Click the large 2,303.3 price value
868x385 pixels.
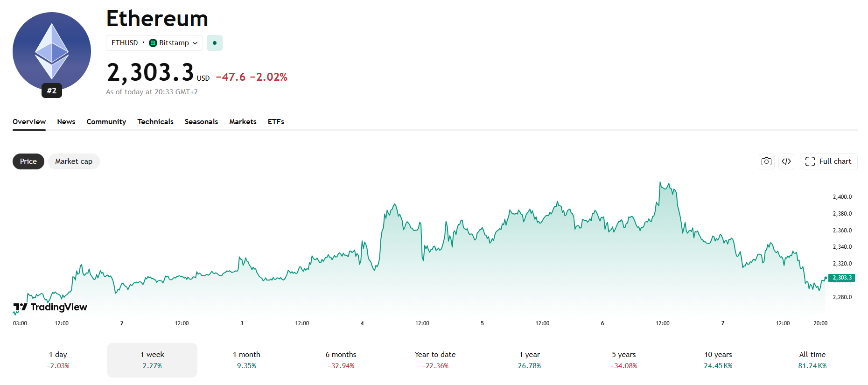[150, 73]
